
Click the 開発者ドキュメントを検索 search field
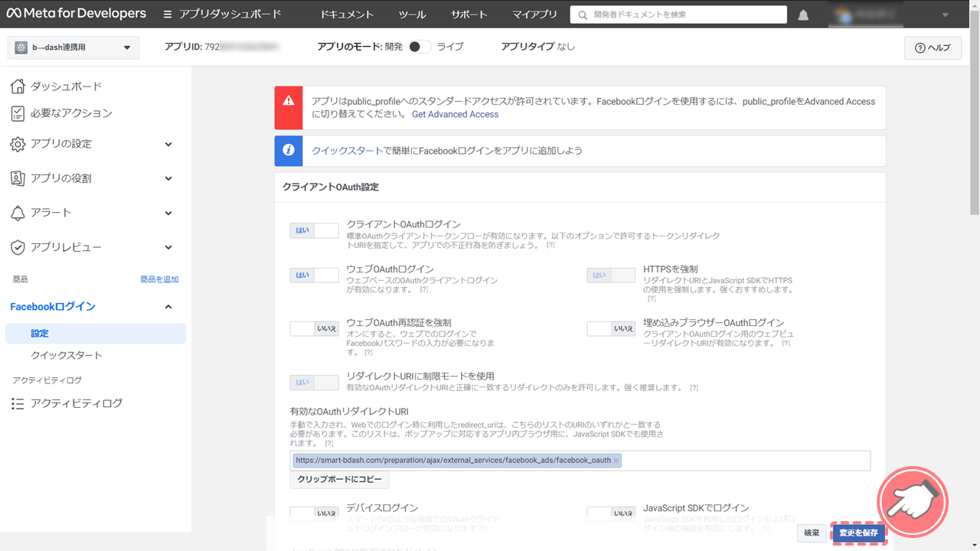click(678, 15)
